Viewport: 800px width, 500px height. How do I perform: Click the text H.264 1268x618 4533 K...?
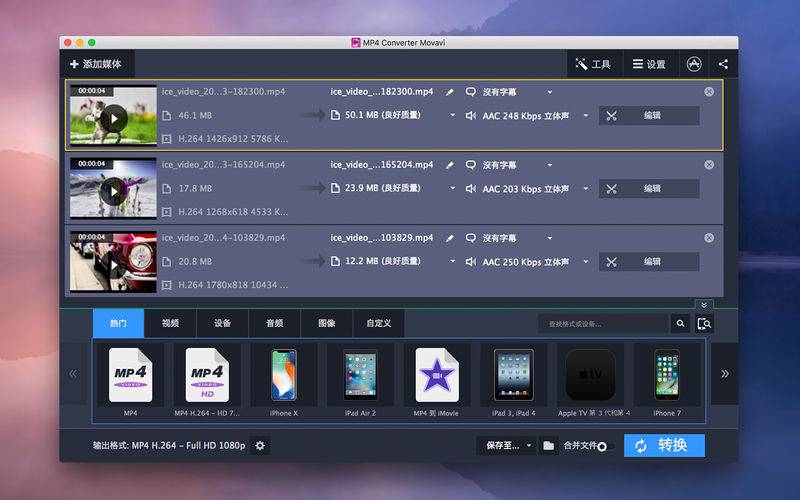point(233,212)
